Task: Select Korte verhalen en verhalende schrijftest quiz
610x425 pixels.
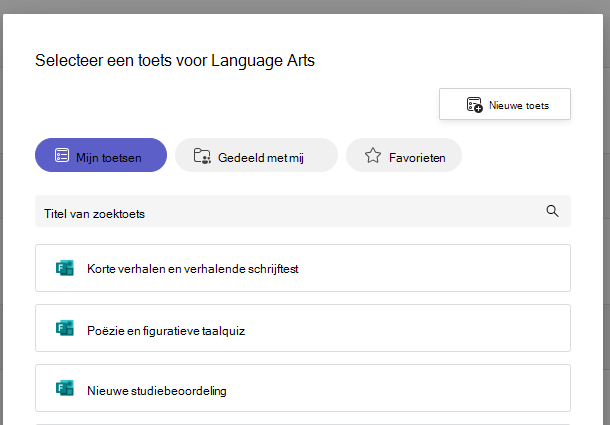Action: tap(303, 268)
